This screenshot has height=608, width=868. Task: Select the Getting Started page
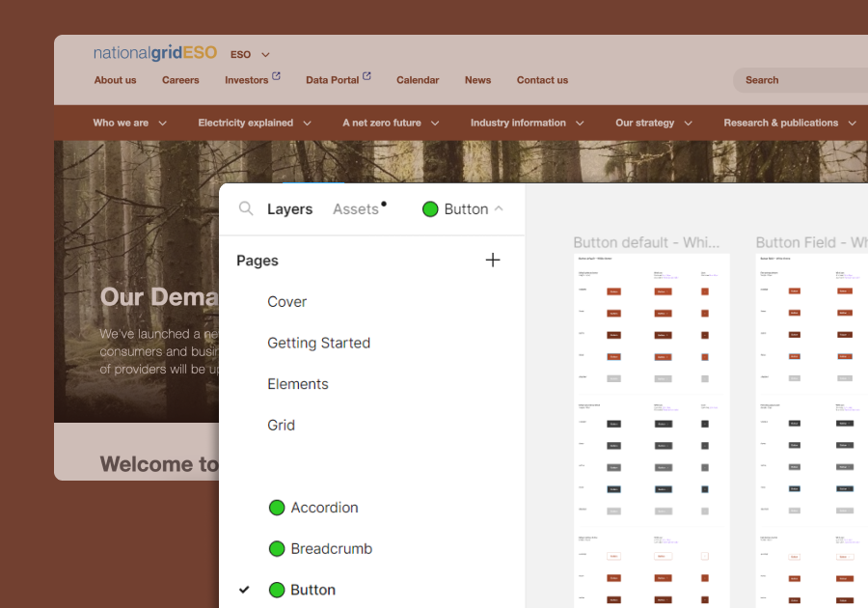pyautogui.click(x=318, y=343)
